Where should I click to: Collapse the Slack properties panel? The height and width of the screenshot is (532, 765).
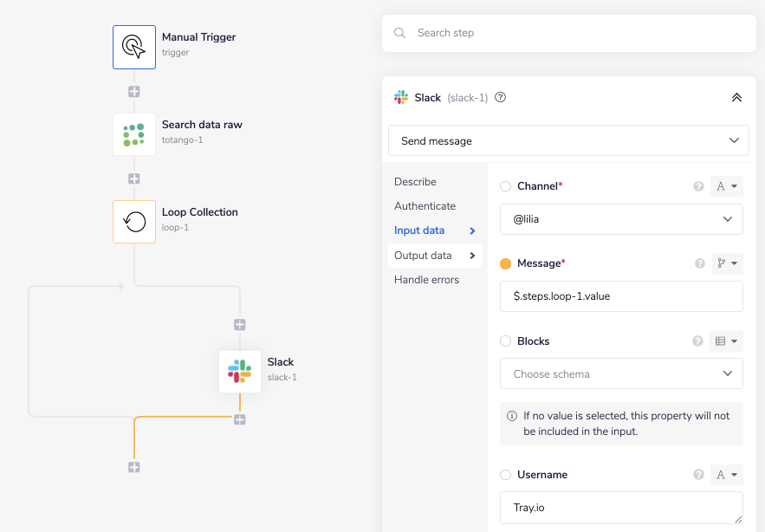point(736,98)
